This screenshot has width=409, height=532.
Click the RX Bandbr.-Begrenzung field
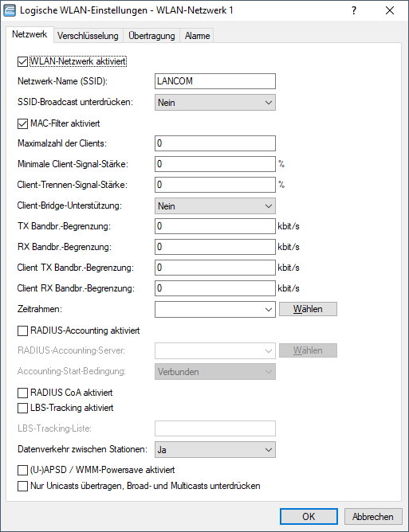tap(215, 247)
